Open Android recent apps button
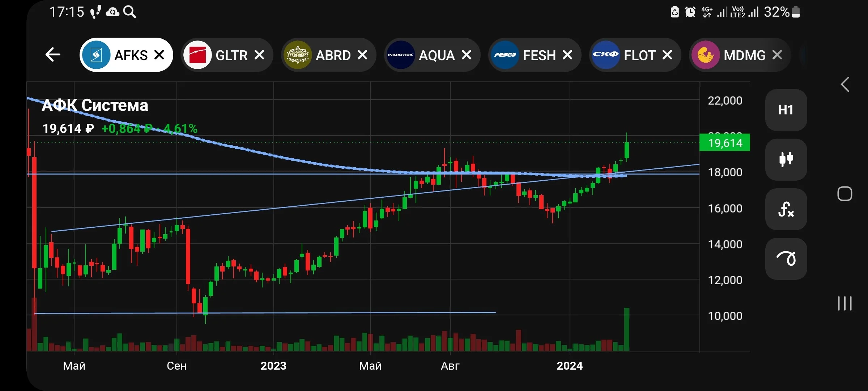 coord(845,303)
